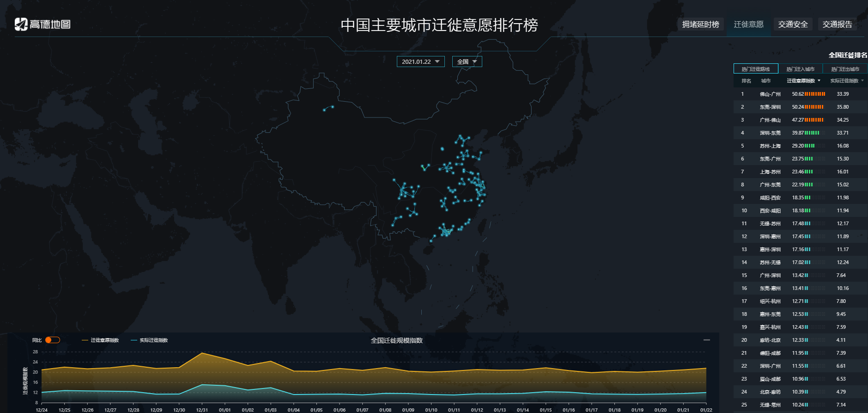Switch to 热门迁入城市 tab
Viewport: 868px width, 413px height.
tap(801, 69)
